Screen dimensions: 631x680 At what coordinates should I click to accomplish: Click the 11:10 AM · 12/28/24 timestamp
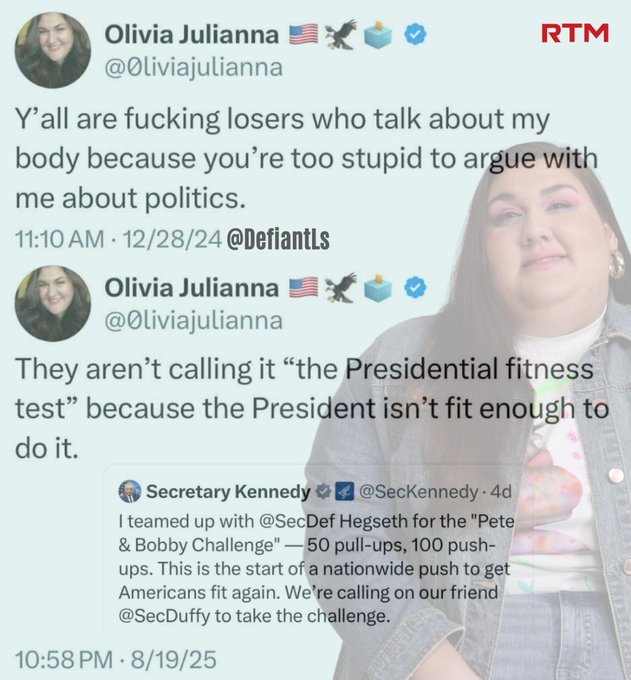click(118, 239)
